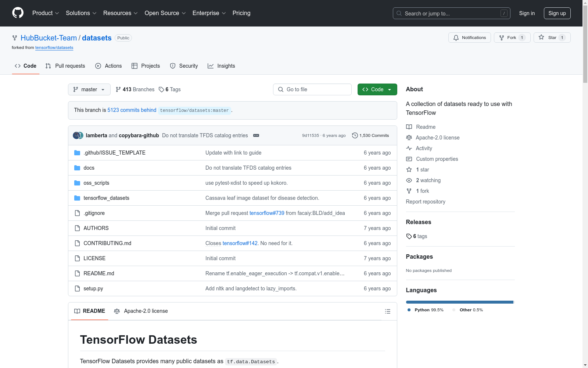Select the README tab in file viewer
Viewport: 588px width, 368px height.
pos(90,311)
